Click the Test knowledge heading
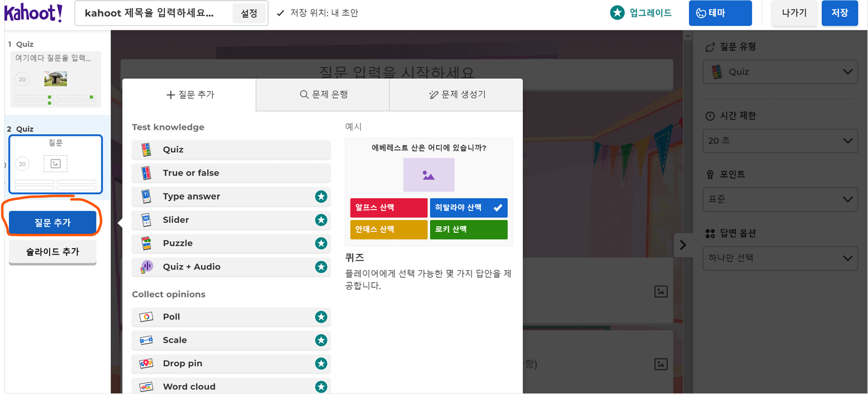The width and height of the screenshot is (868, 394). [x=168, y=127]
